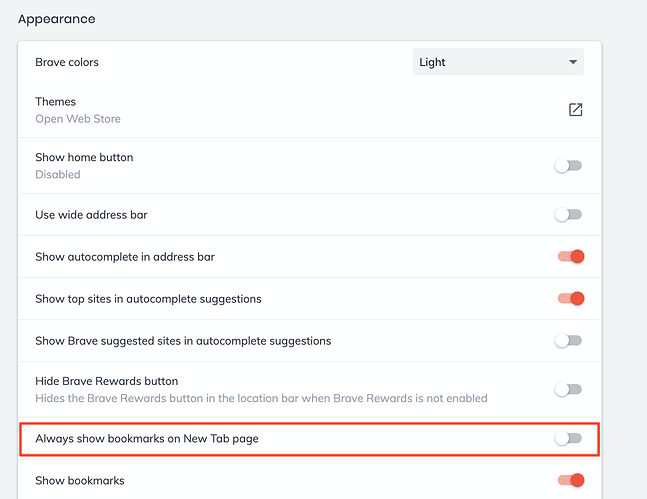Click the Appearance section heading
This screenshot has width=647, height=499.
tap(59, 19)
